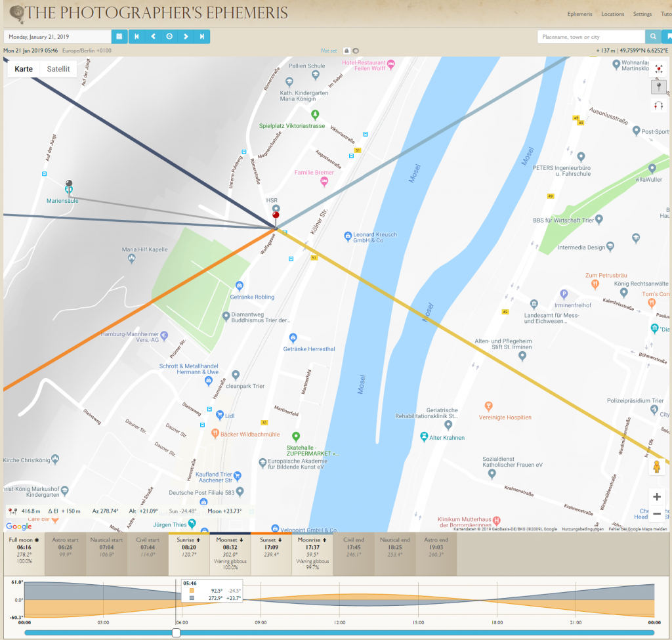Open the Ephemeris menu
The width and height of the screenshot is (672, 640).
point(579,14)
